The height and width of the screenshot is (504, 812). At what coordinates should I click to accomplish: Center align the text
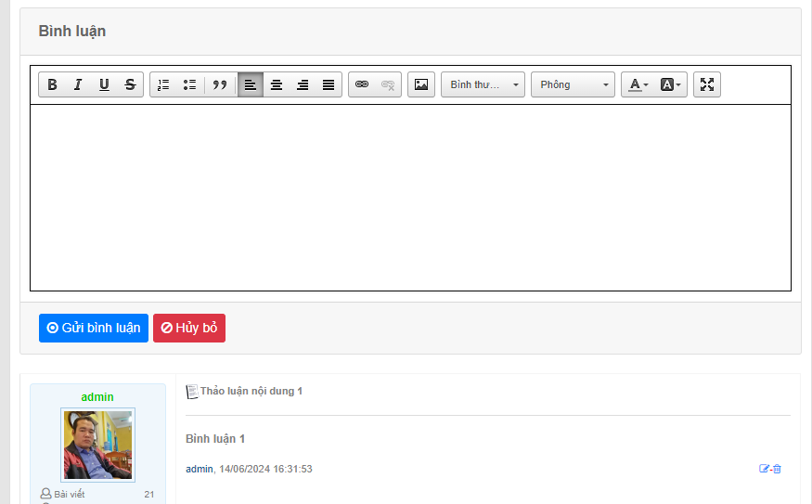click(x=277, y=84)
